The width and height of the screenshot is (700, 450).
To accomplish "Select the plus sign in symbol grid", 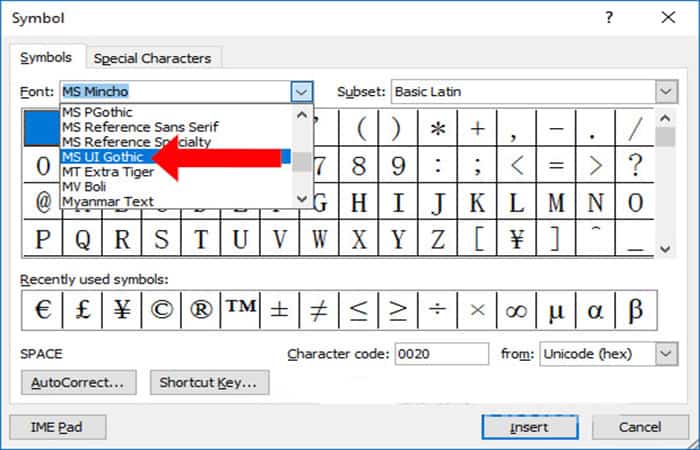I will coord(477,129).
